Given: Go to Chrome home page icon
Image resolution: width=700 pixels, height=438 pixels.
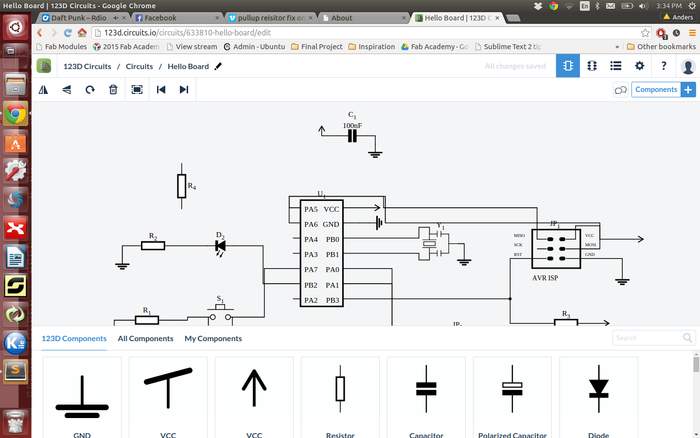Looking at the screenshot, I should tap(82, 33).
